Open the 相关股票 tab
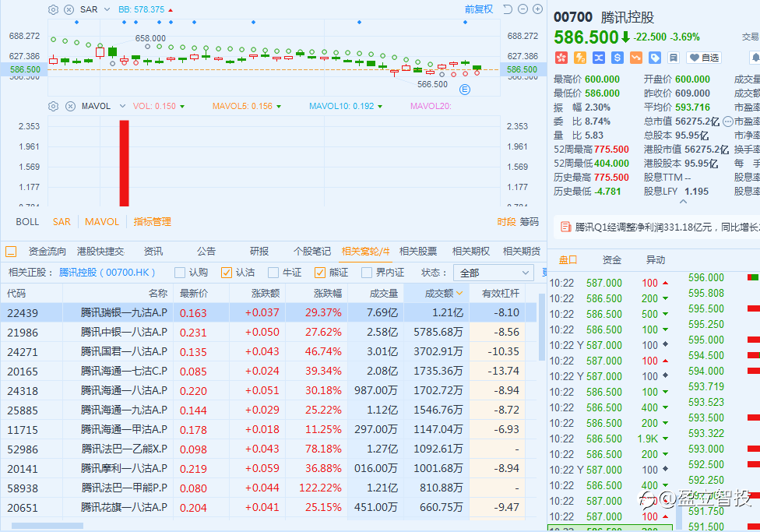Screen dimensions: 760x532 tap(418, 252)
